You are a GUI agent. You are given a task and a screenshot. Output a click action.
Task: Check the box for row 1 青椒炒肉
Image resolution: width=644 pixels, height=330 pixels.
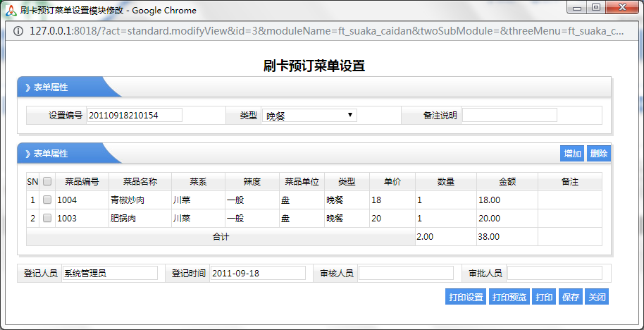click(x=47, y=200)
